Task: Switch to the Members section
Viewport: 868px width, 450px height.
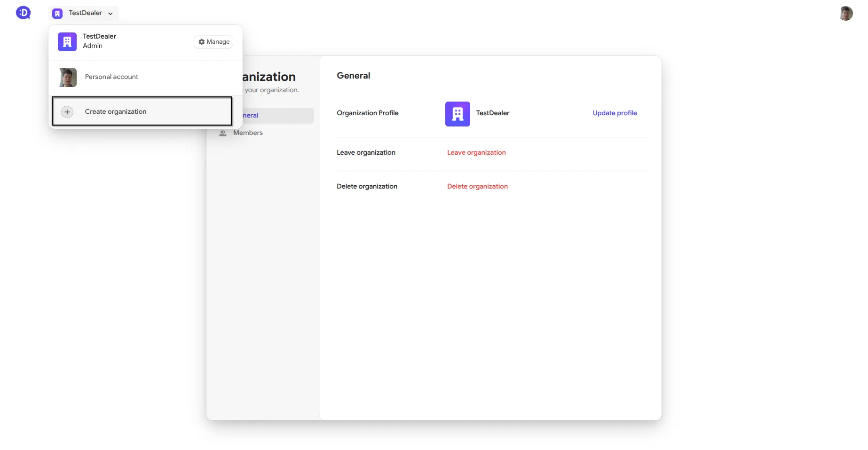Action: [247, 133]
